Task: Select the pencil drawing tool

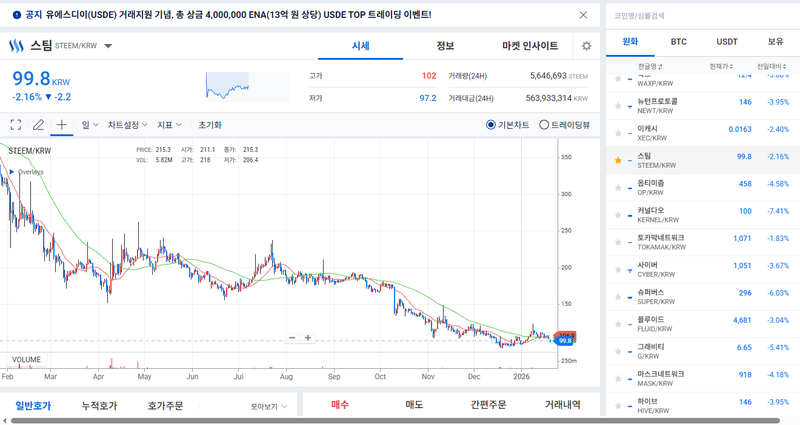Action: [x=39, y=125]
